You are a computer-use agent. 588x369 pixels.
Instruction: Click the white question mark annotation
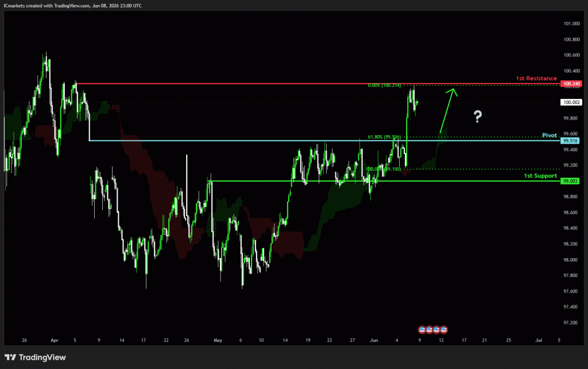477,117
